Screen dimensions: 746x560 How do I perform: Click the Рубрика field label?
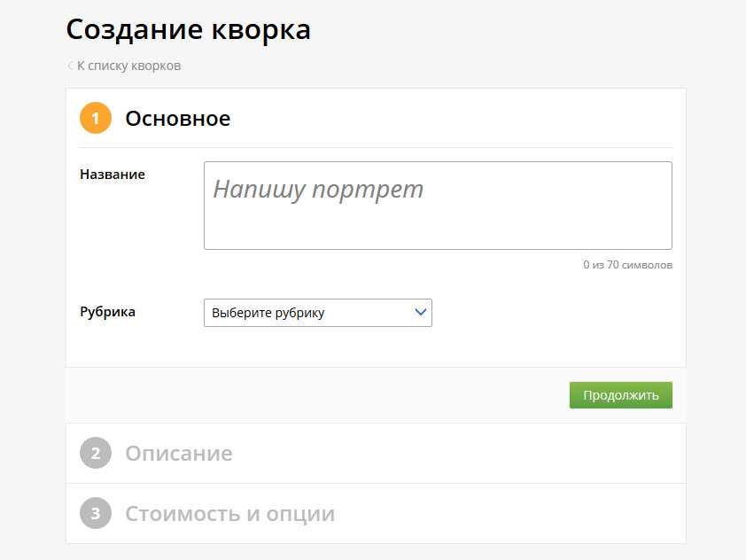107,312
